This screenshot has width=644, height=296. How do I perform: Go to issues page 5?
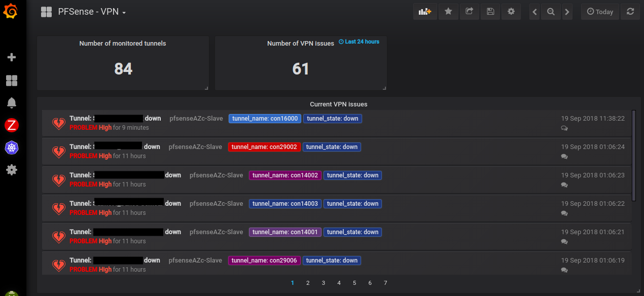pyautogui.click(x=354, y=283)
